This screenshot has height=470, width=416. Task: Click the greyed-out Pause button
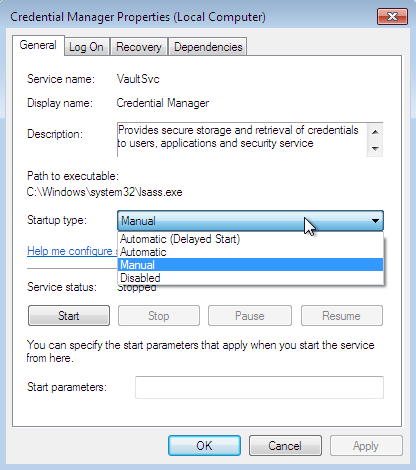point(250,316)
